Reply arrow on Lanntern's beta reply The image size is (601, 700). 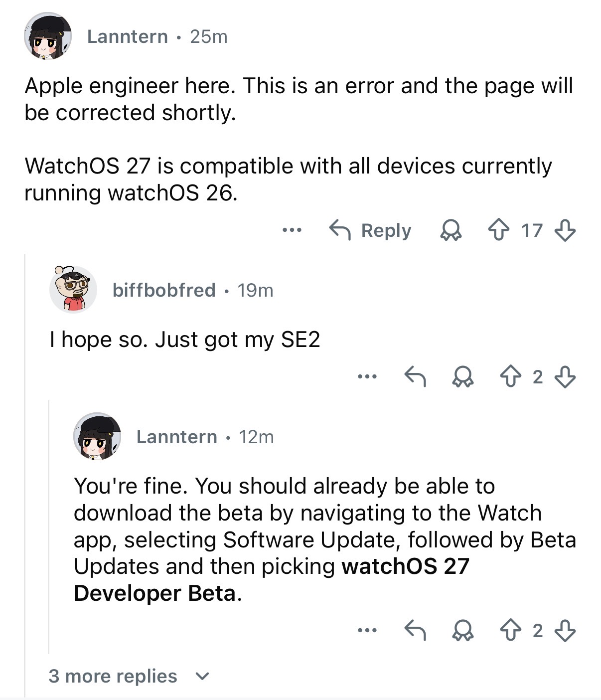(x=415, y=630)
